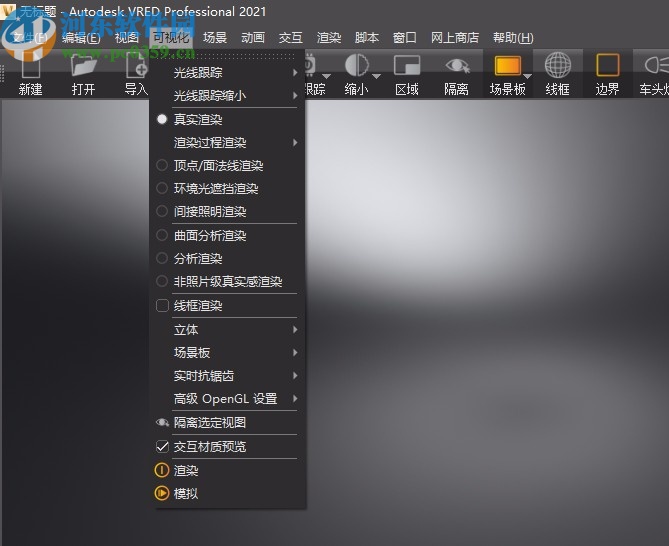Open the 窗口 menu

(x=404, y=38)
